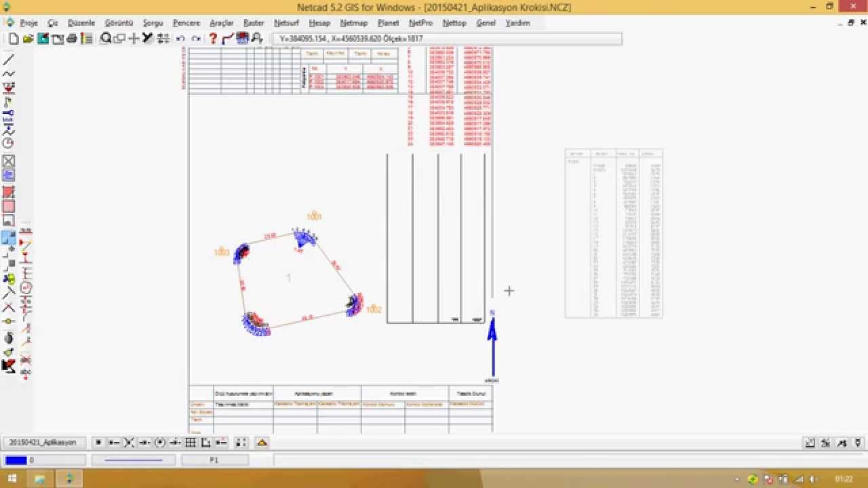Click point label 1002 in drawing
The height and width of the screenshot is (488, 868).
coord(374,310)
